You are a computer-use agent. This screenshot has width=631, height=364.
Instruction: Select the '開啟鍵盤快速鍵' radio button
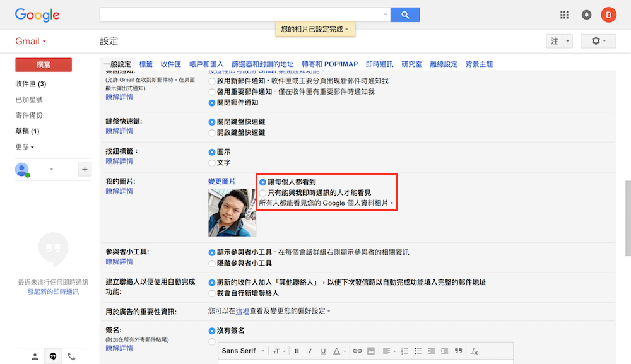pyautogui.click(x=212, y=132)
